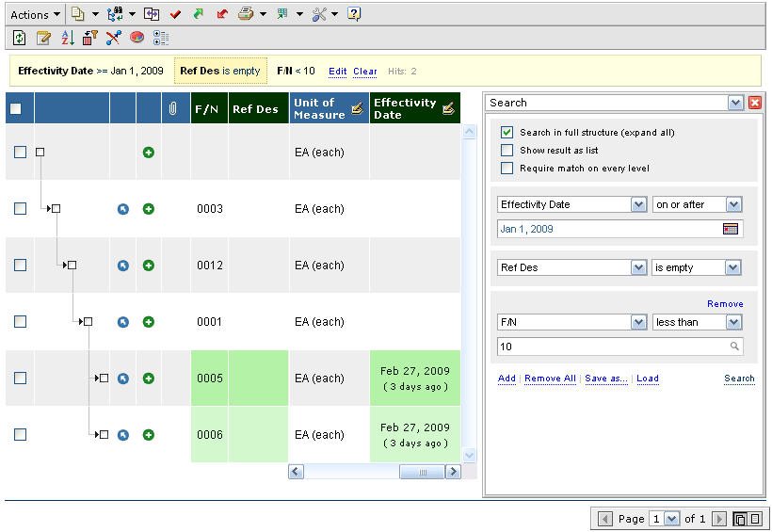This screenshot has height=532, width=772.
Task: Click 'Clear' link in filter bar
Action: tap(365, 72)
